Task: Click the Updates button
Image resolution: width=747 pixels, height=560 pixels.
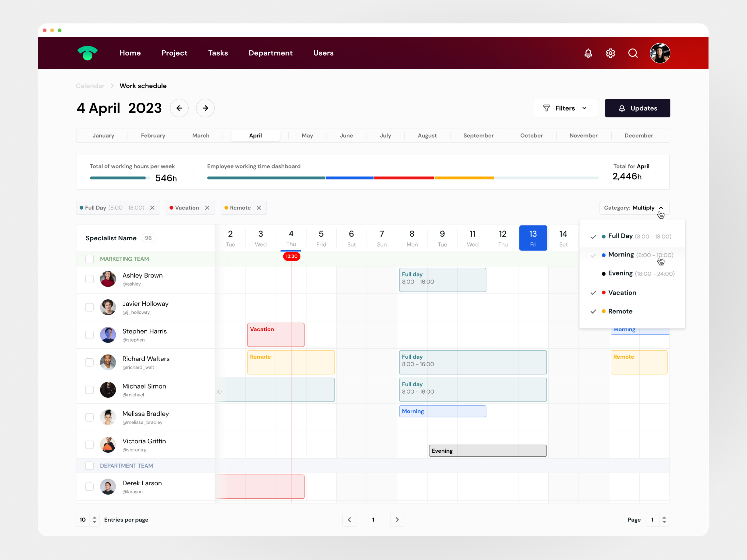Action: 638,108
